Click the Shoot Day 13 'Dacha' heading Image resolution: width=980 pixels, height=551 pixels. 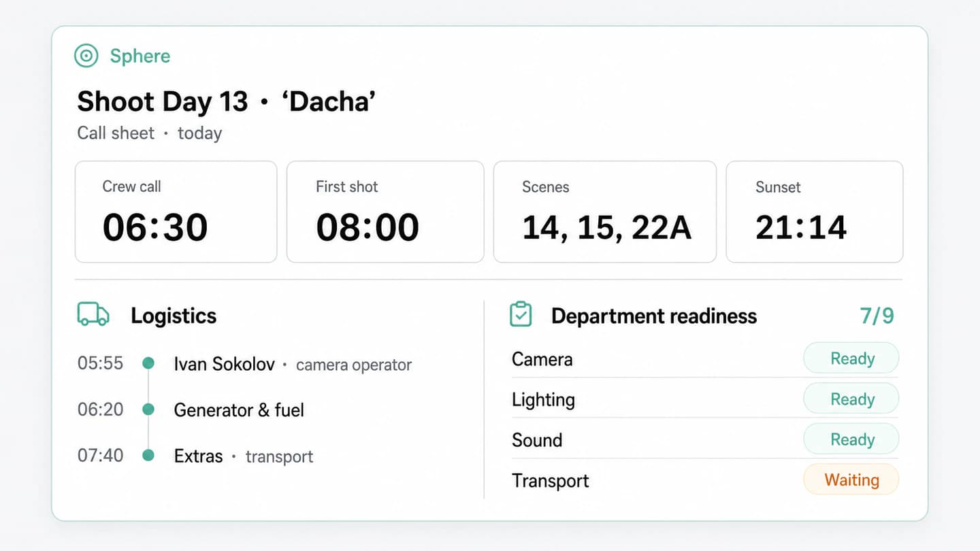tap(227, 101)
